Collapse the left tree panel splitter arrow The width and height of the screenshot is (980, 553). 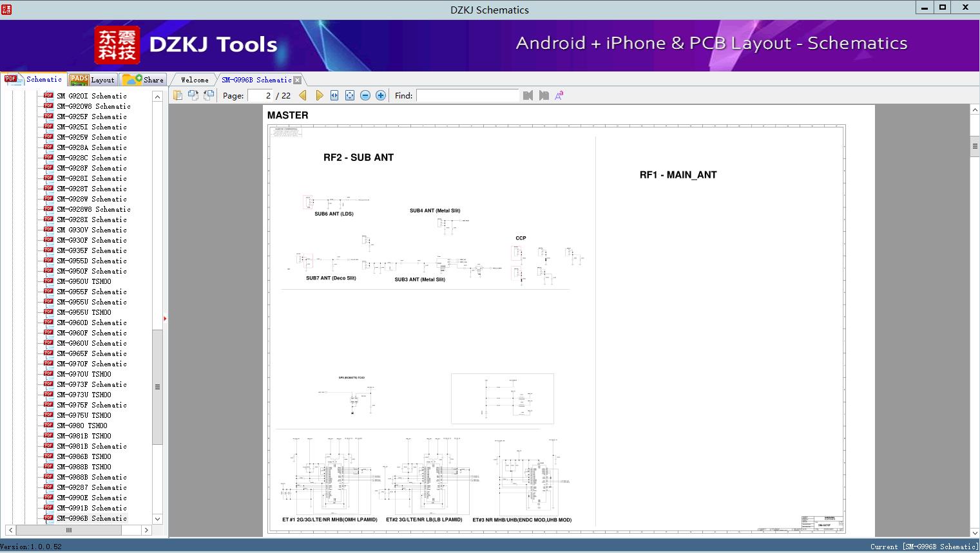[165, 318]
